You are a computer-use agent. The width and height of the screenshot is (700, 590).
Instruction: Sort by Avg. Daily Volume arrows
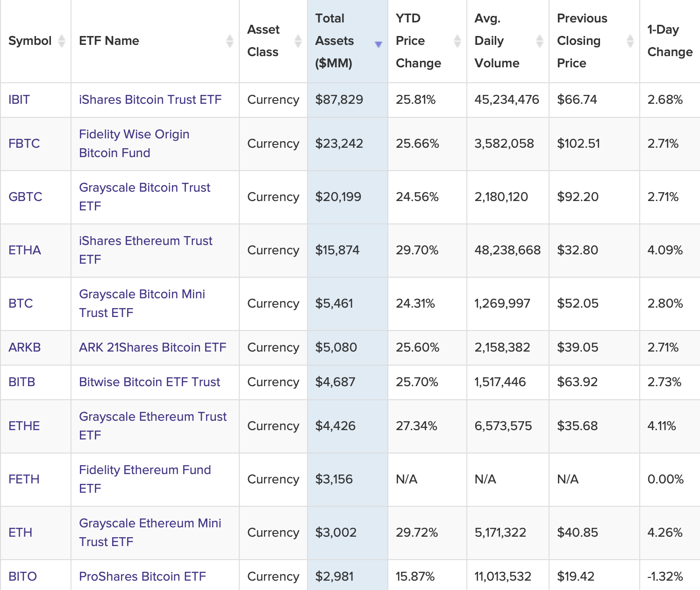[540, 41]
